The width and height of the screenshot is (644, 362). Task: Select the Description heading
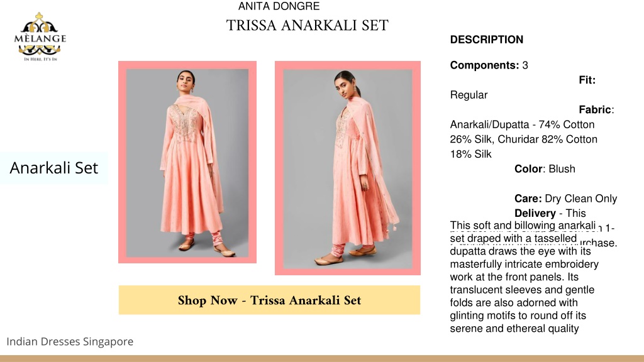(487, 40)
